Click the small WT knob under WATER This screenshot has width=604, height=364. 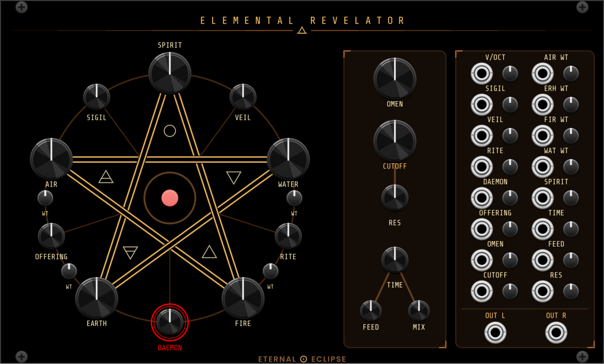point(294,198)
